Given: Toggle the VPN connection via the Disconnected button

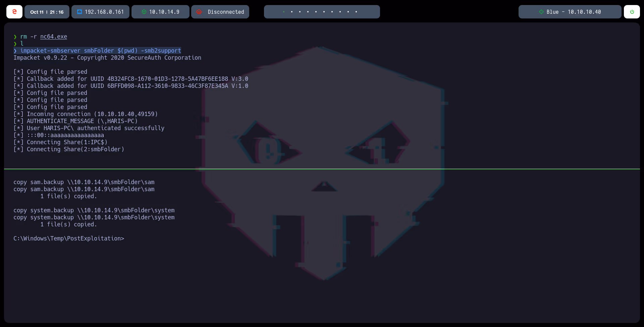Looking at the screenshot, I should click(x=220, y=12).
